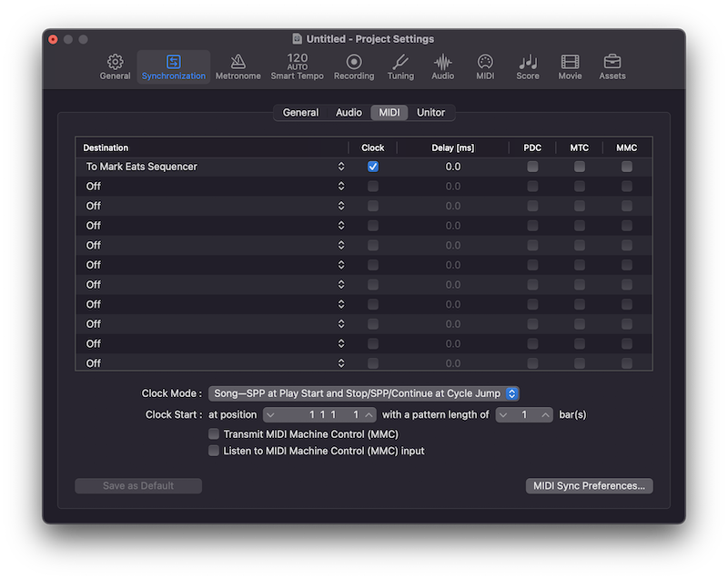The height and width of the screenshot is (580, 728).
Task: Uncheck Clock for To Mark Eats Sequencer
Action: [373, 167]
